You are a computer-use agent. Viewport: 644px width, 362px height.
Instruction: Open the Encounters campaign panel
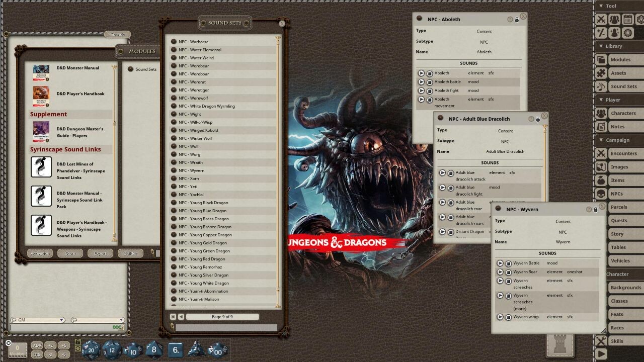click(x=624, y=153)
